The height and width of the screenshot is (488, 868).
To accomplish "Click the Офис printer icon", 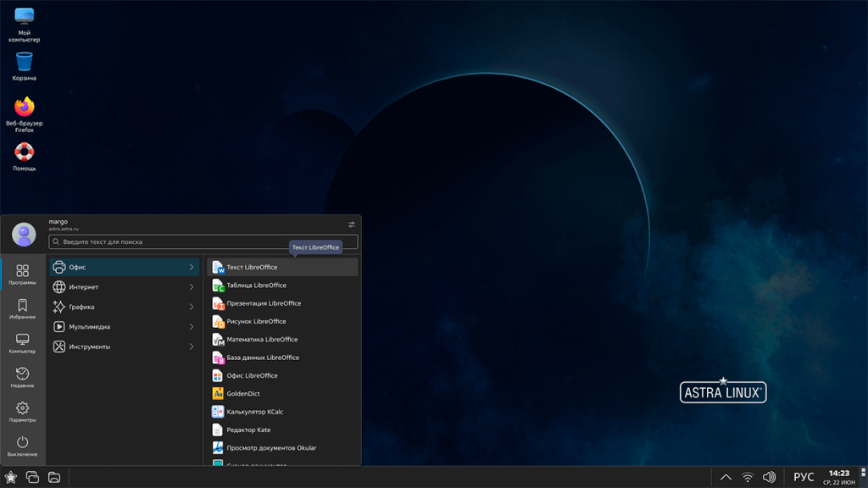I will point(58,267).
